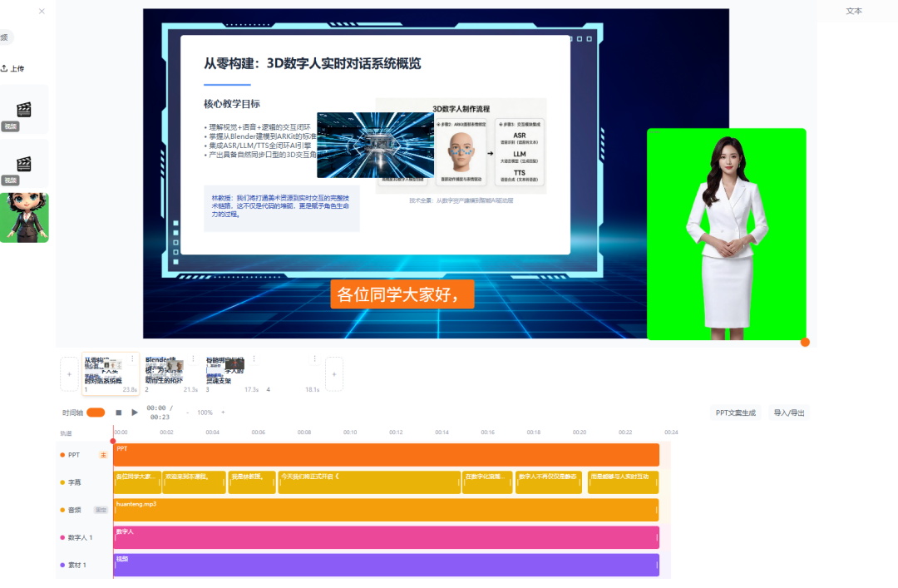Click the 上传 upload button
898x588 pixels.
[x=12, y=68]
